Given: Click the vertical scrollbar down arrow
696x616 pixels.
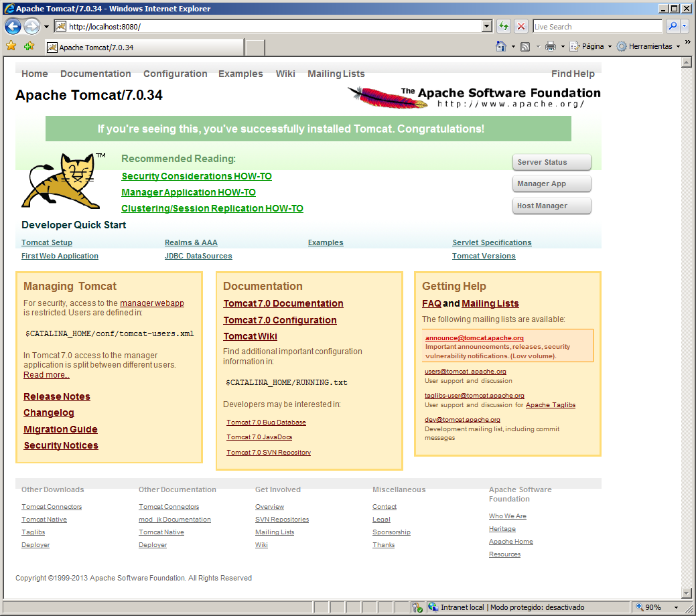Looking at the screenshot, I should [x=686, y=593].
